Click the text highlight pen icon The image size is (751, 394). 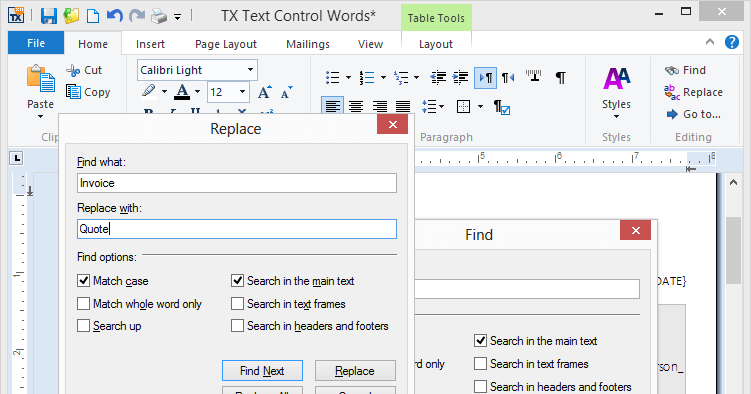point(148,91)
